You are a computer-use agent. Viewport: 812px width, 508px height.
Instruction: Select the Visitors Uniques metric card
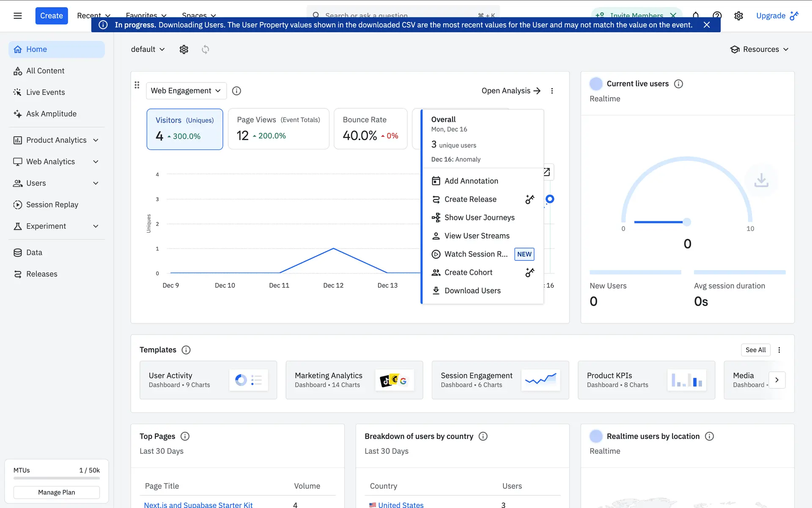coord(185,129)
